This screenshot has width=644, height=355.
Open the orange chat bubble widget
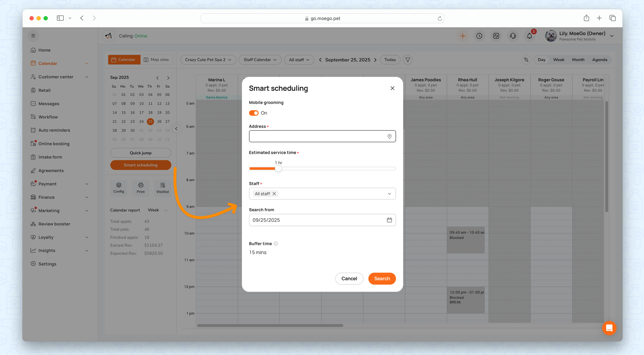[x=609, y=328]
